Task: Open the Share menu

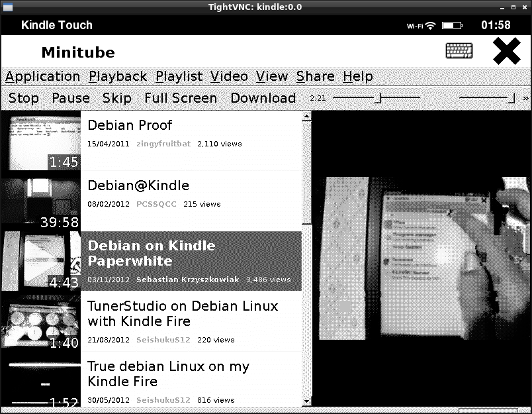Action: [316, 76]
